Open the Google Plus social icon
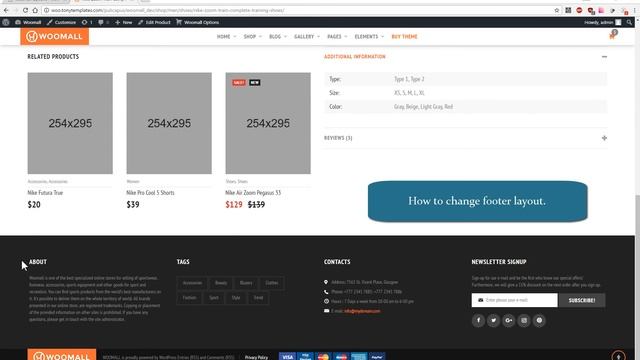640x360 pixels. point(509,320)
